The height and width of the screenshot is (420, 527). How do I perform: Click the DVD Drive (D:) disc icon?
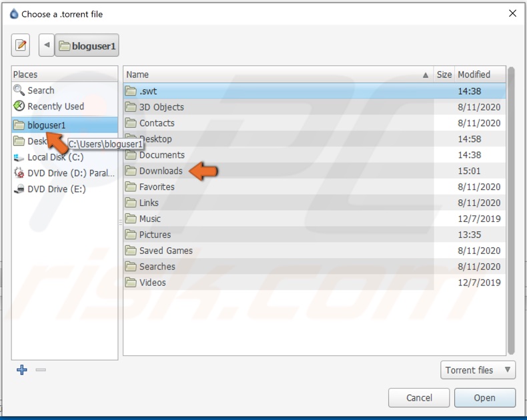click(19, 173)
